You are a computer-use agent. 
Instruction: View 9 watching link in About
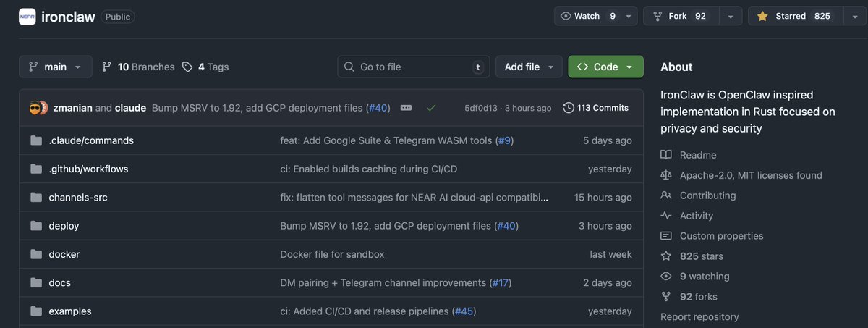pos(705,277)
